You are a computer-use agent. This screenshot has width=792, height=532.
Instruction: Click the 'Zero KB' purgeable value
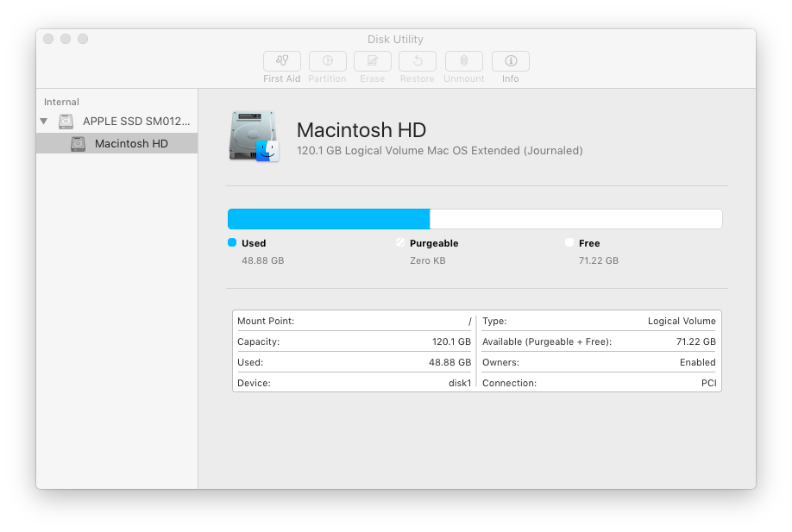(x=428, y=260)
